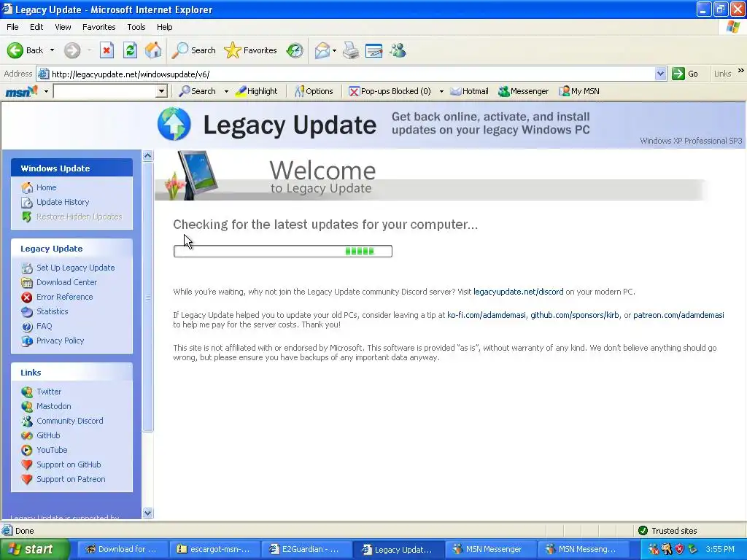Open the Edit menu
747x560 pixels.
[36, 27]
